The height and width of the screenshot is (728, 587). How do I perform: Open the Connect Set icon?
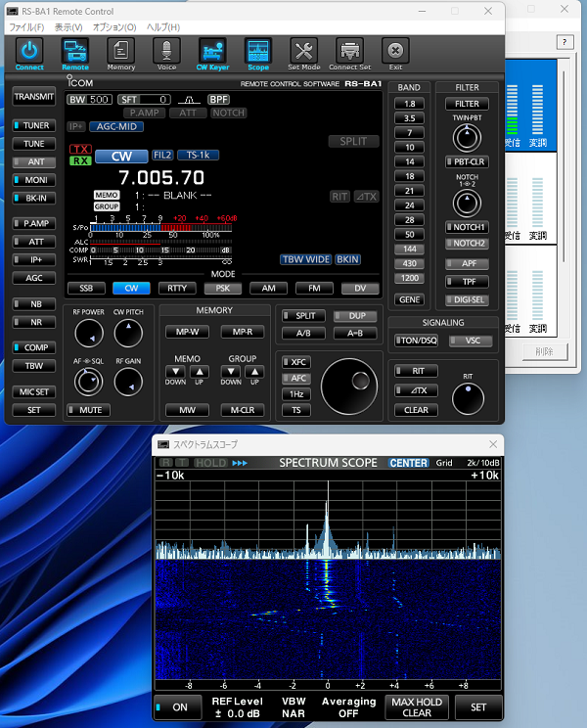click(349, 51)
